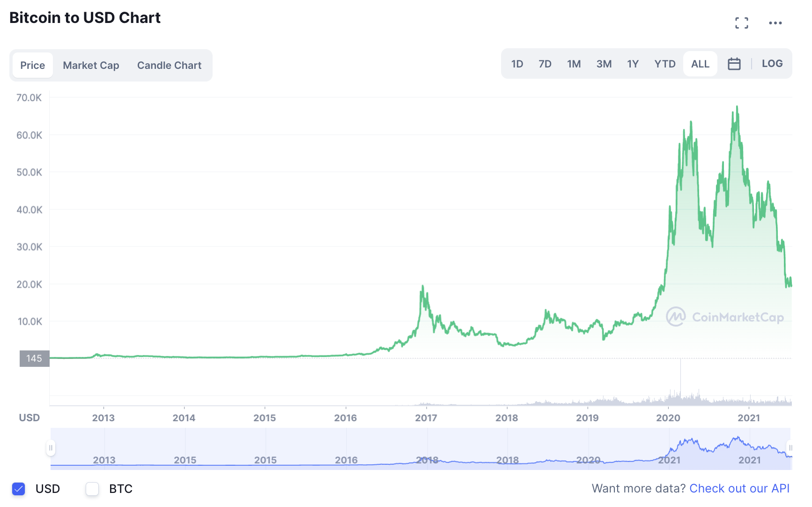Viewport: 812px width, 507px height.
Task: Open the chart fullscreen view
Action: click(742, 22)
